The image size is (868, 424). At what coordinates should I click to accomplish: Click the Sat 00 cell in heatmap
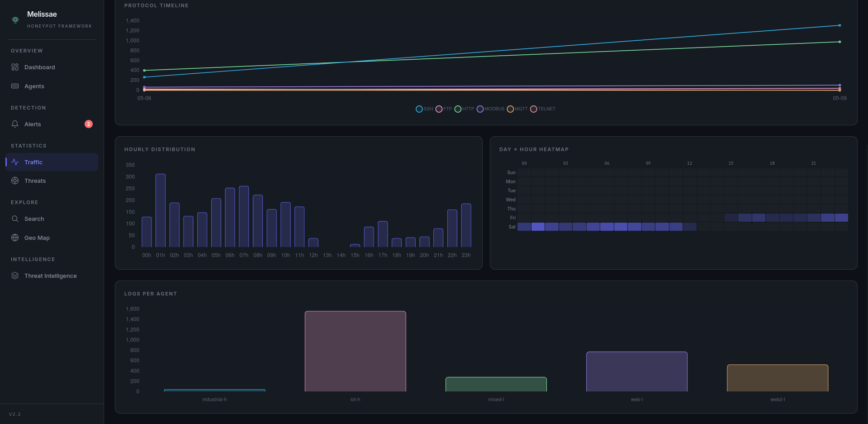(524, 227)
